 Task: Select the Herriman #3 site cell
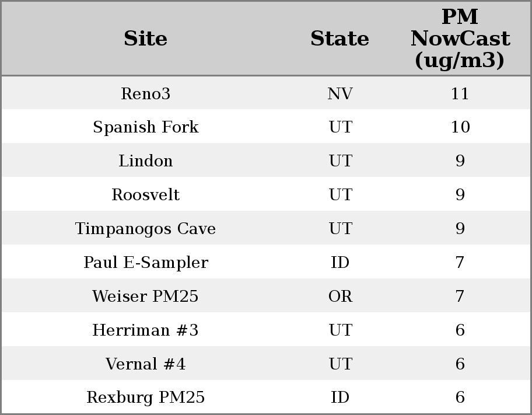pos(146,330)
